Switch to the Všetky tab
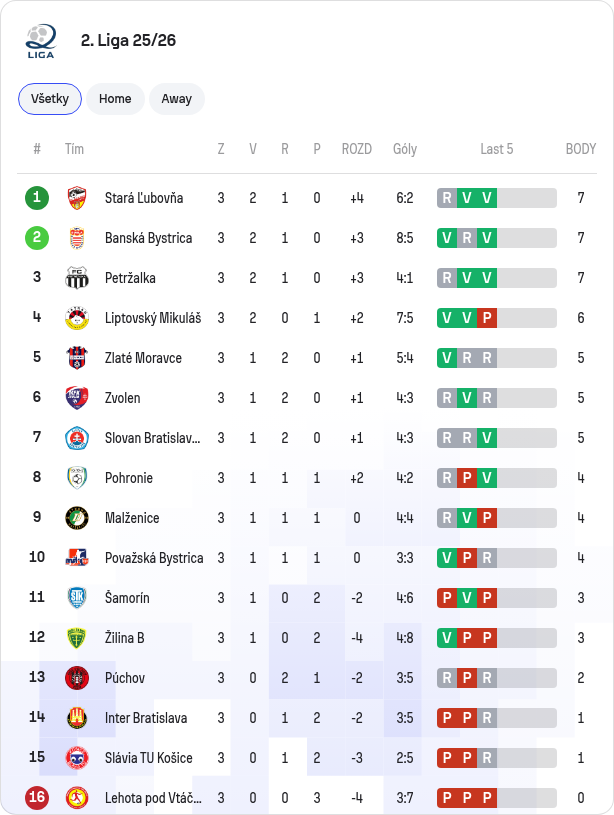Viewport: 614px width, 815px height. 50,99
